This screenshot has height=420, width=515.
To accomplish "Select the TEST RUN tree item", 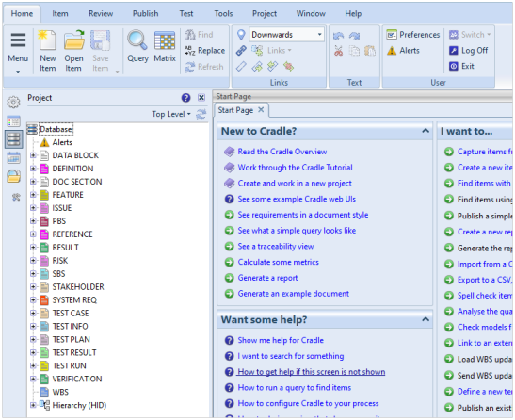I will [x=63, y=365].
